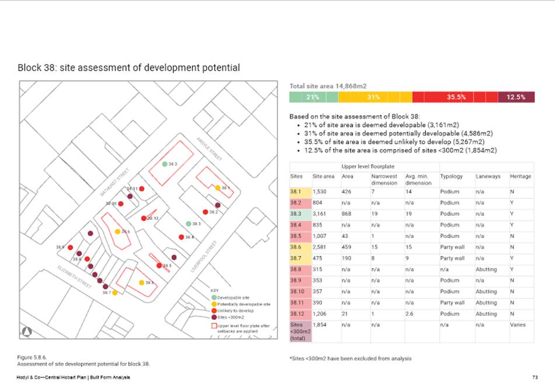
Task: Click the red square 'Upper level floor plate' legend symbol
Action: [x=214, y=325]
